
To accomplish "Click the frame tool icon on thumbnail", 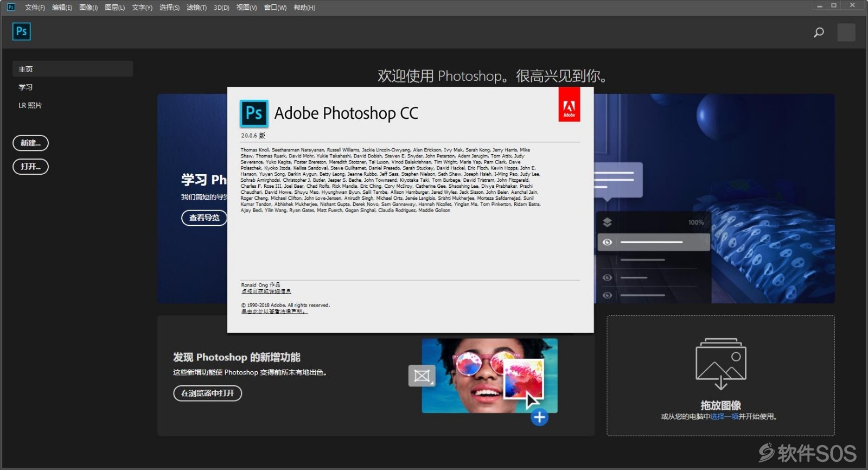I will pyautogui.click(x=422, y=376).
